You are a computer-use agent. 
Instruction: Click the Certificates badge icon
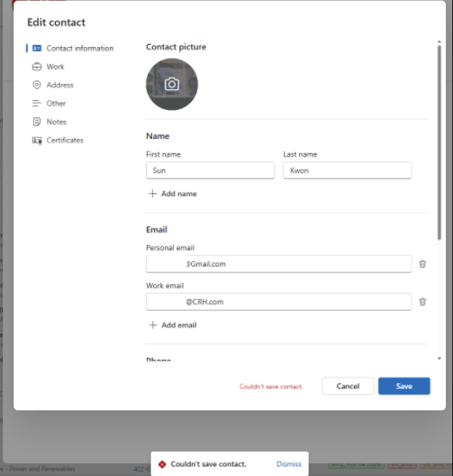coord(37,141)
